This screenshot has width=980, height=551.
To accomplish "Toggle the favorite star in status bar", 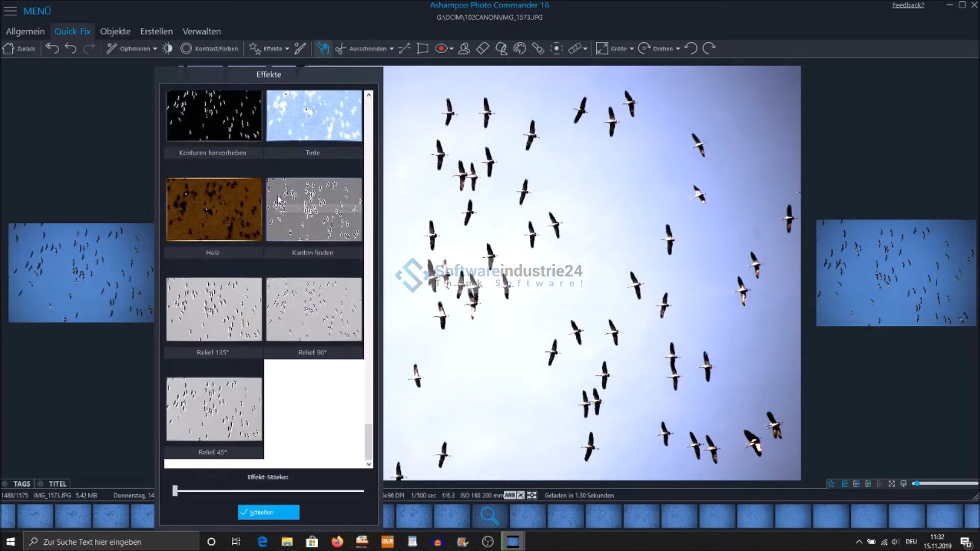I will (831, 484).
